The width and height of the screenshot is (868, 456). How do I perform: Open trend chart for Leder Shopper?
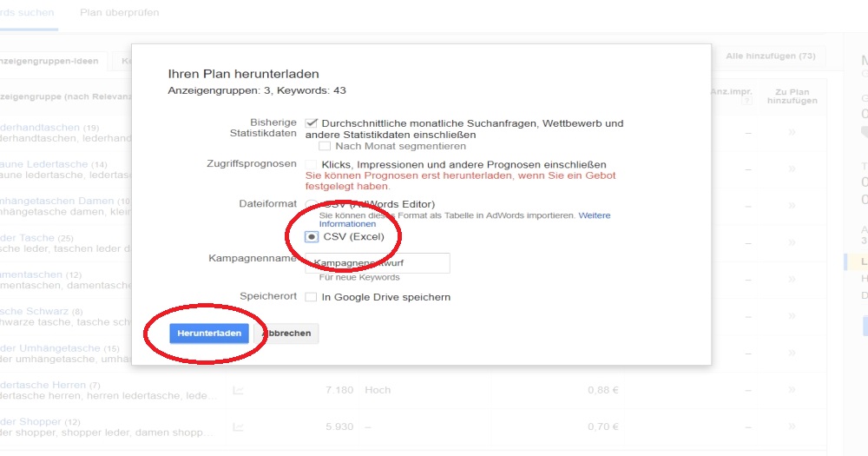pyautogui.click(x=238, y=426)
